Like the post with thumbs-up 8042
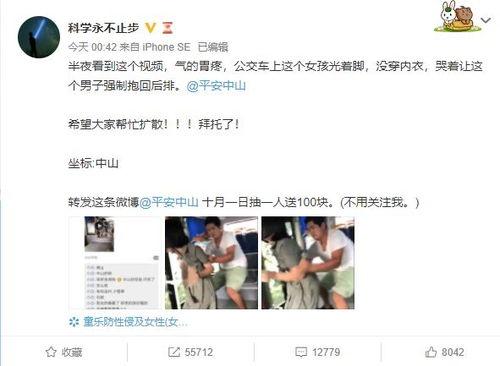Viewport: 500px width, 366px height. (x=444, y=352)
